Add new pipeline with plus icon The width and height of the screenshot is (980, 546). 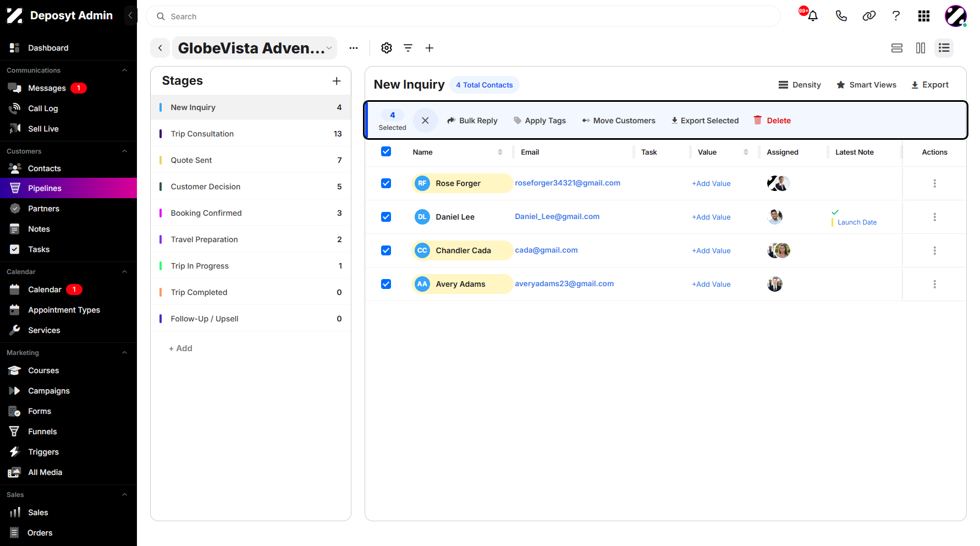430,48
